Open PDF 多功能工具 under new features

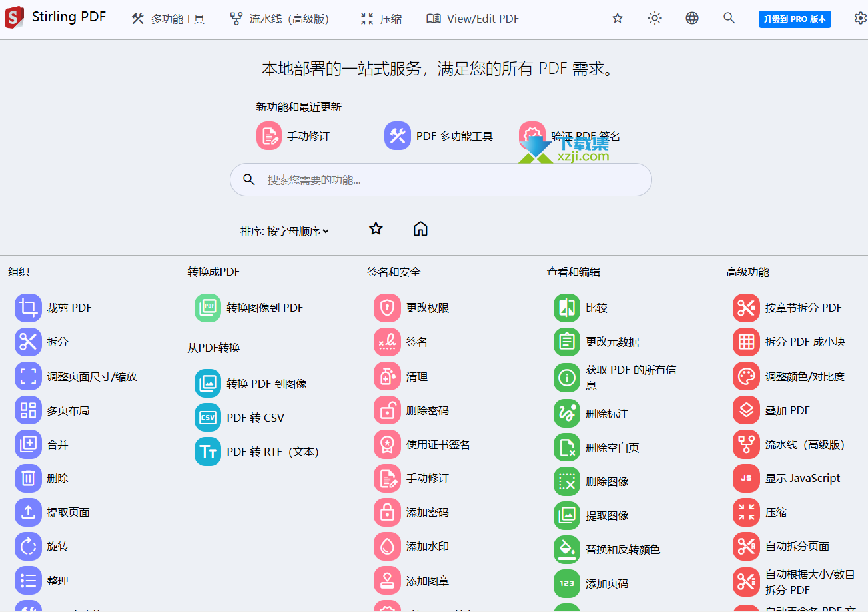pos(439,136)
